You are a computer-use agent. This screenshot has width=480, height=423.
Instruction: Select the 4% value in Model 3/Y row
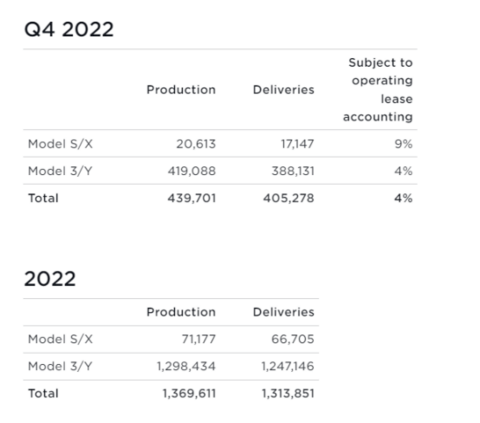(x=403, y=171)
